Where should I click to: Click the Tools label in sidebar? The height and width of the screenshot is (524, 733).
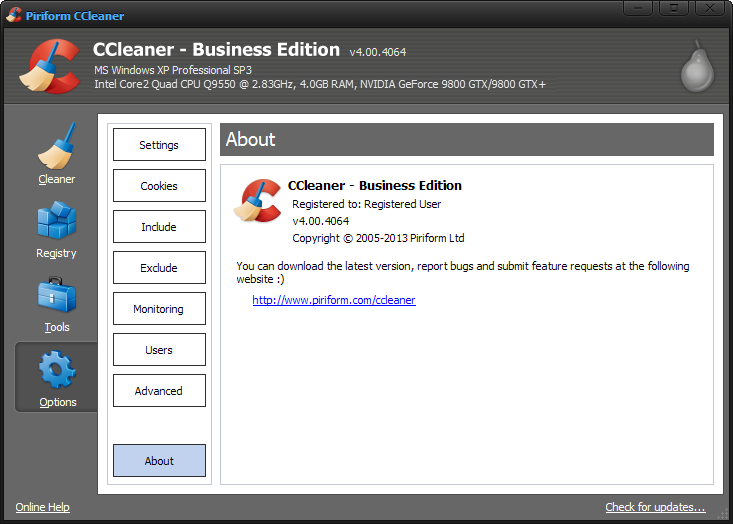[x=57, y=327]
